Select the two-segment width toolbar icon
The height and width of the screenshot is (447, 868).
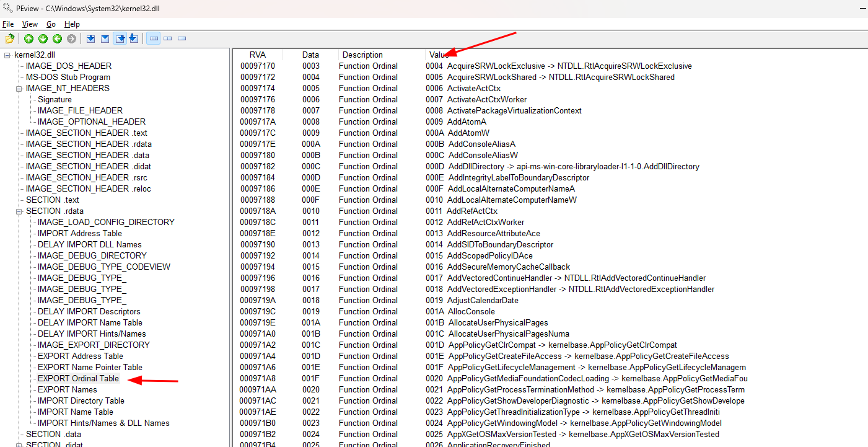(x=168, y=39)
